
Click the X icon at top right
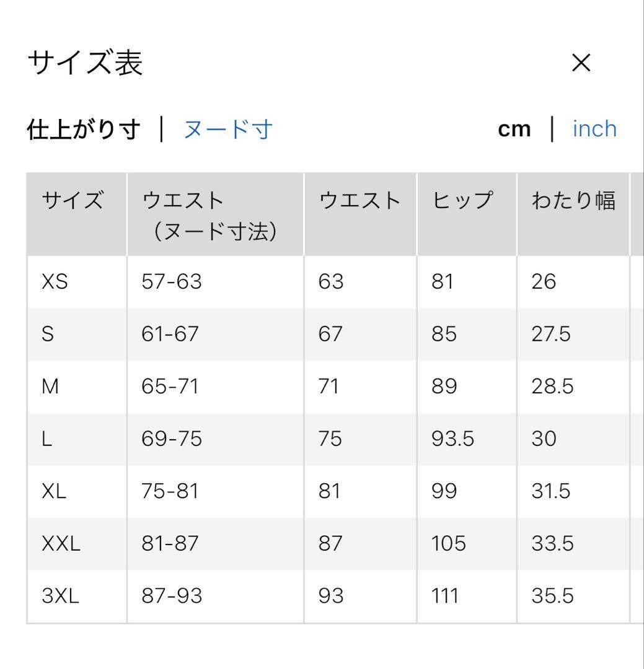click(580, 63)
